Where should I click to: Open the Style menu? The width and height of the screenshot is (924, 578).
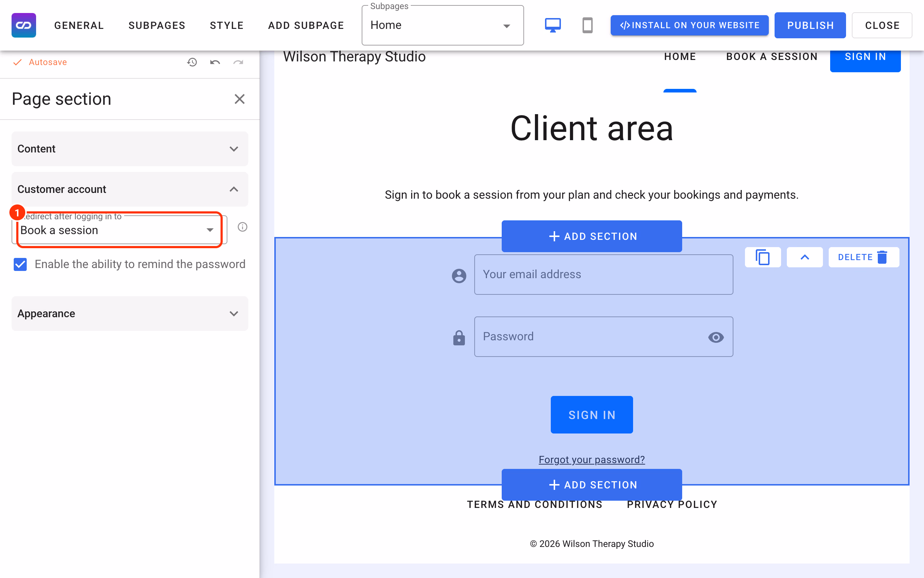coord(227,25)
